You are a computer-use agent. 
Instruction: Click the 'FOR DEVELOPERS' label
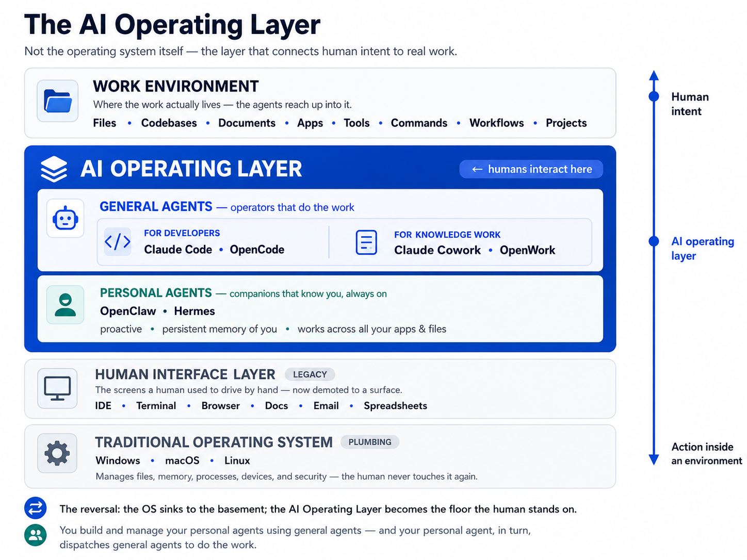coord(182,233)
